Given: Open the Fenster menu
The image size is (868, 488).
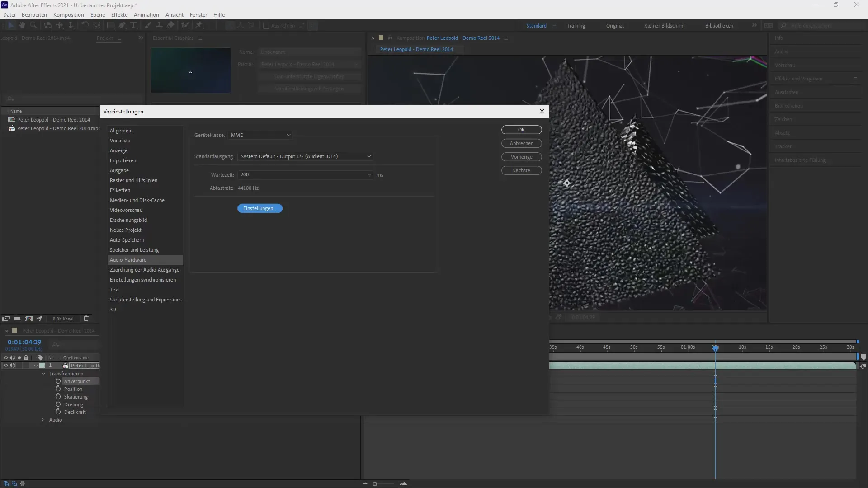Looking at the screenshot, I should [198, 14].
